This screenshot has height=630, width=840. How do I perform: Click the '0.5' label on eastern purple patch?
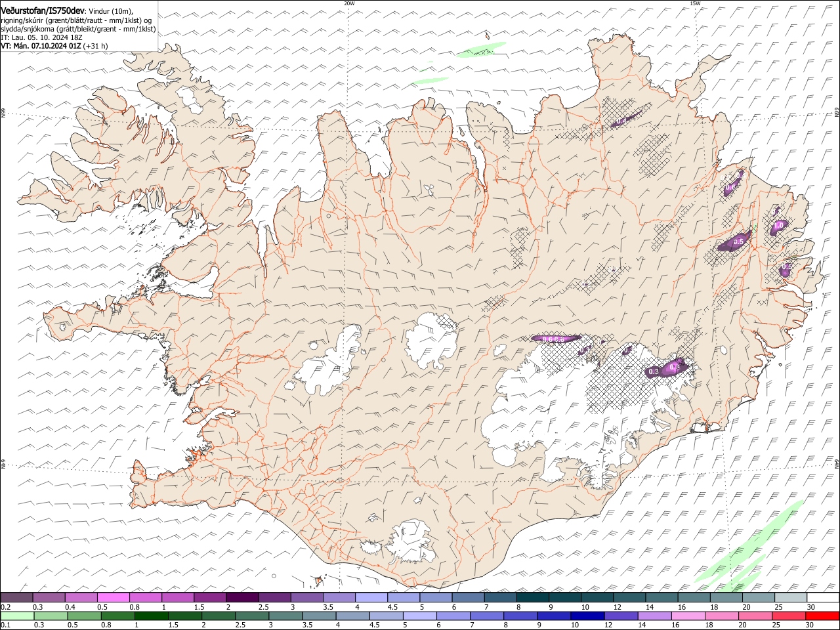coord(738,241)
